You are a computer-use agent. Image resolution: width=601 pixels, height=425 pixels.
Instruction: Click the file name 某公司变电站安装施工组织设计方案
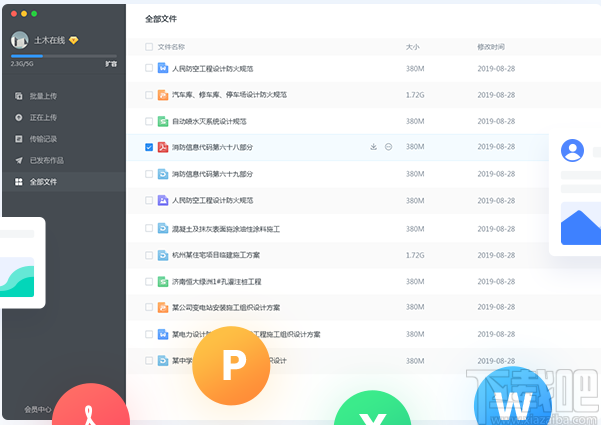[226, 307]
